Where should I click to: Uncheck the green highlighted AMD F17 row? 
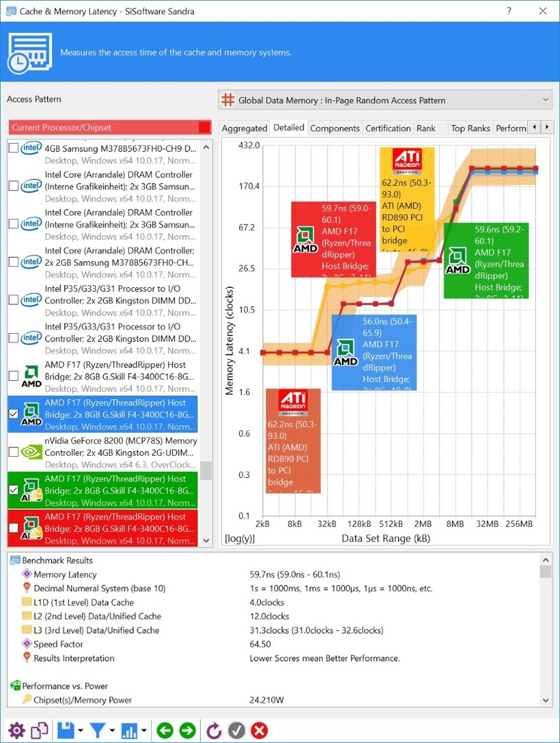click(x=14, y=490)
